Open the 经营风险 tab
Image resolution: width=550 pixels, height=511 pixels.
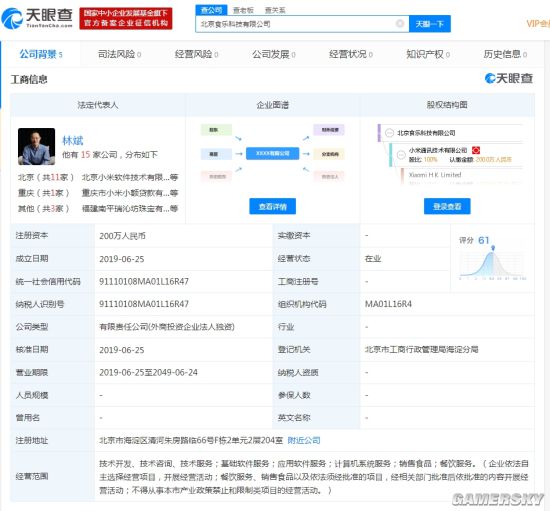click(196, 54)
